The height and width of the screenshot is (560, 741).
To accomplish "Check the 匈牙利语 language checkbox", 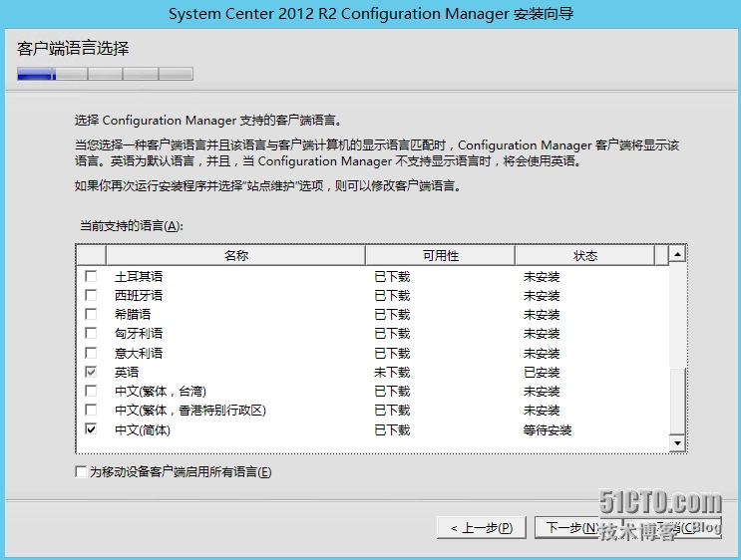I will coord(91,334).
